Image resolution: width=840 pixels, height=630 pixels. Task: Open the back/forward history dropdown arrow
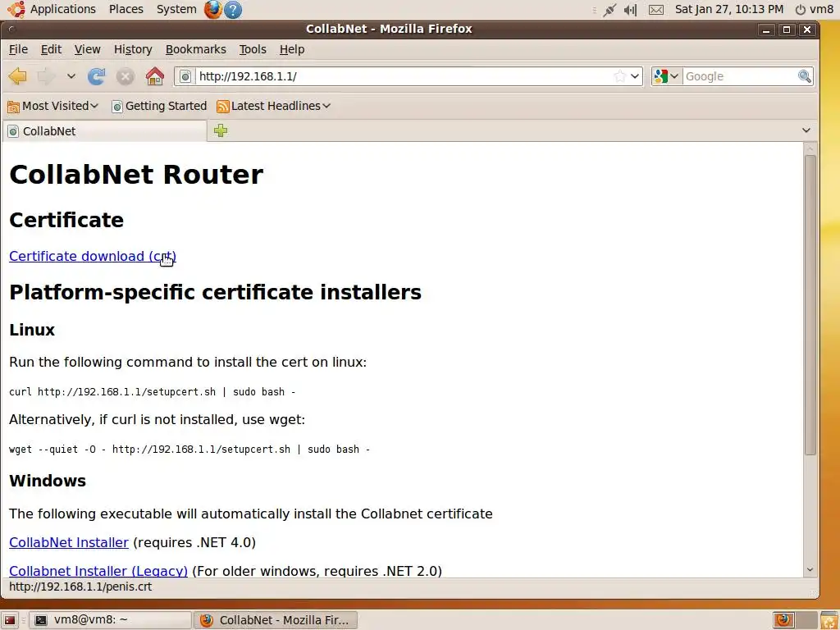(x=71, y=76)
